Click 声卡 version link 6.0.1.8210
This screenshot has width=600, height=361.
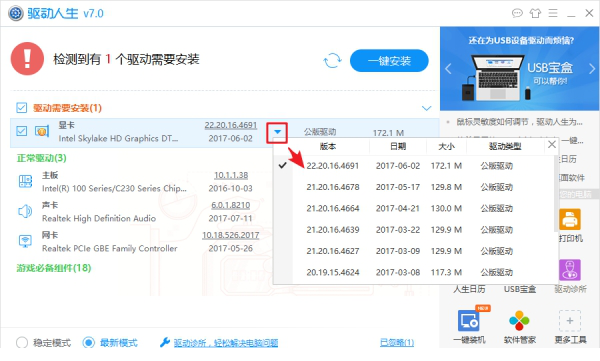(231, 205)
